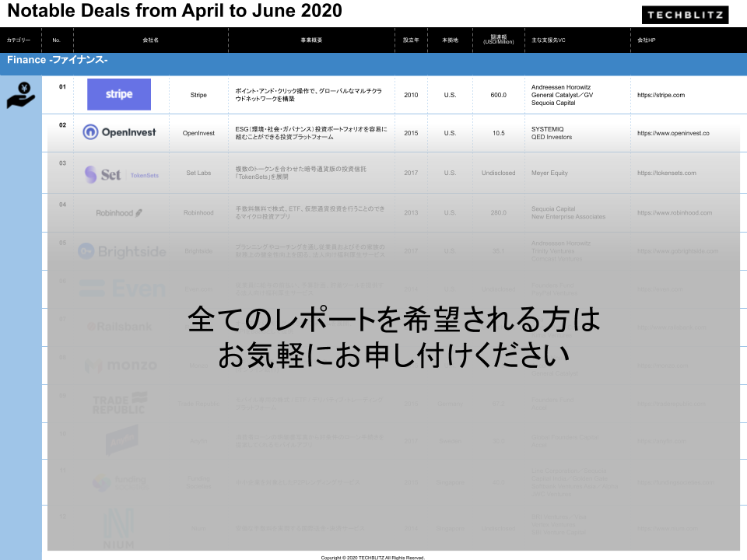The height and width of the screenshot is (560, 747).
Task: Click the Funding Societies logo
Action: coord(119,482)
